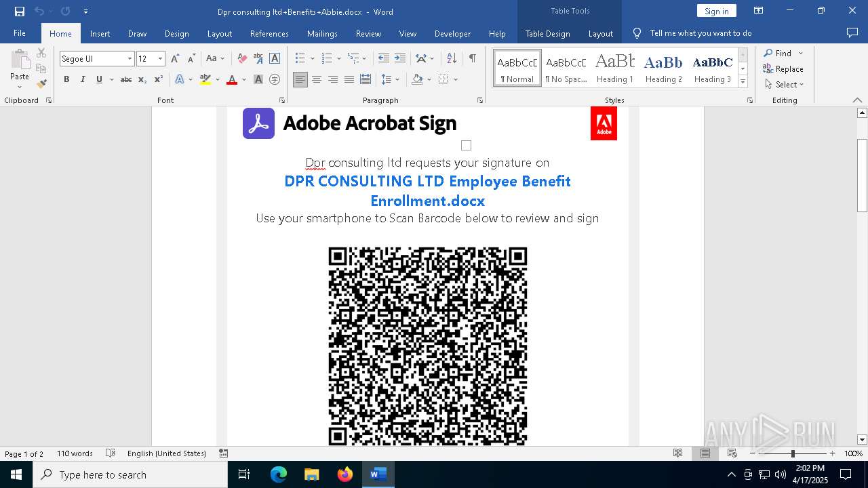Save the document with the floppy disk icon

19,12
